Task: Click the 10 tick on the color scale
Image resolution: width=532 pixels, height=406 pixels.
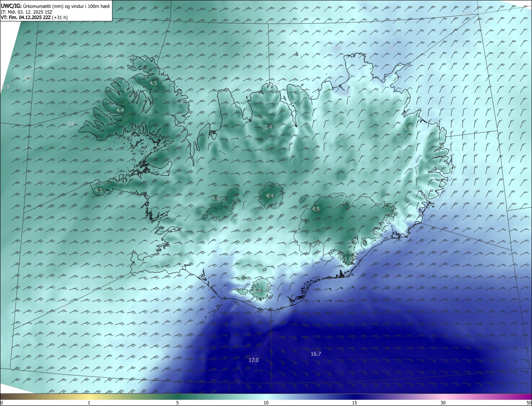Action: tap(266, 403)
